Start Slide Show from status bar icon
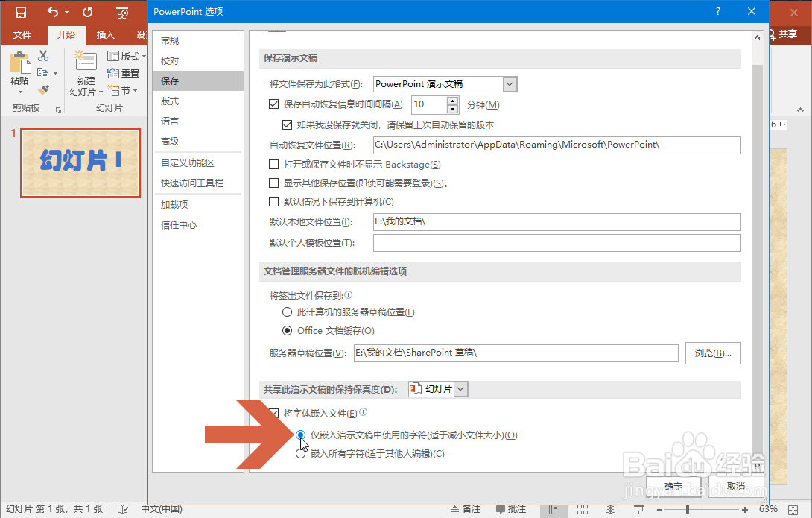Screen dimensions: 812x518 pyautogui.click(x=638, y=510)
